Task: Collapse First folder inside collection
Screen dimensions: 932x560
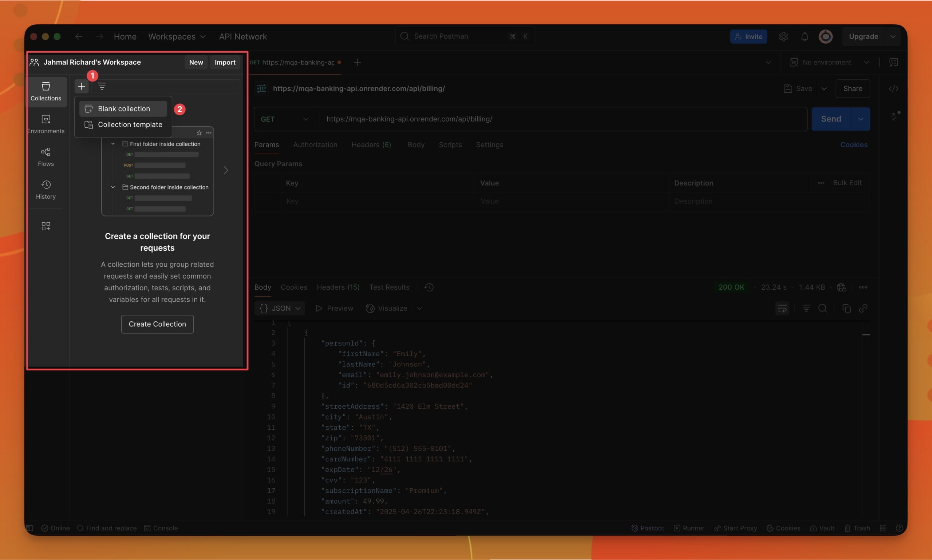Action: 112,144
